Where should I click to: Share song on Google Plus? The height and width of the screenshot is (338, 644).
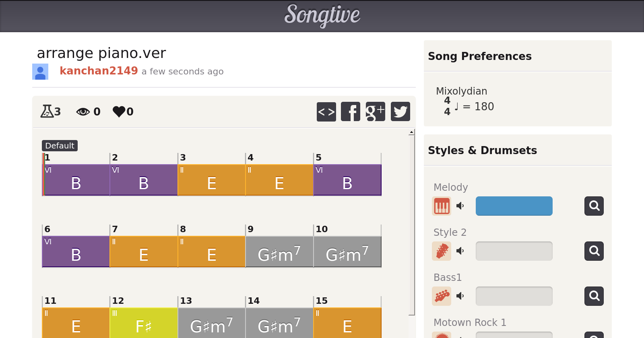click(375, 111)
